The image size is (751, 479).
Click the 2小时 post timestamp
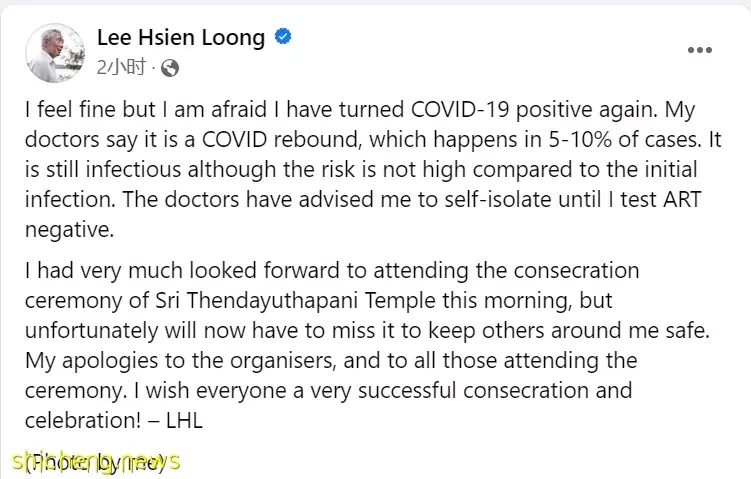121,68
